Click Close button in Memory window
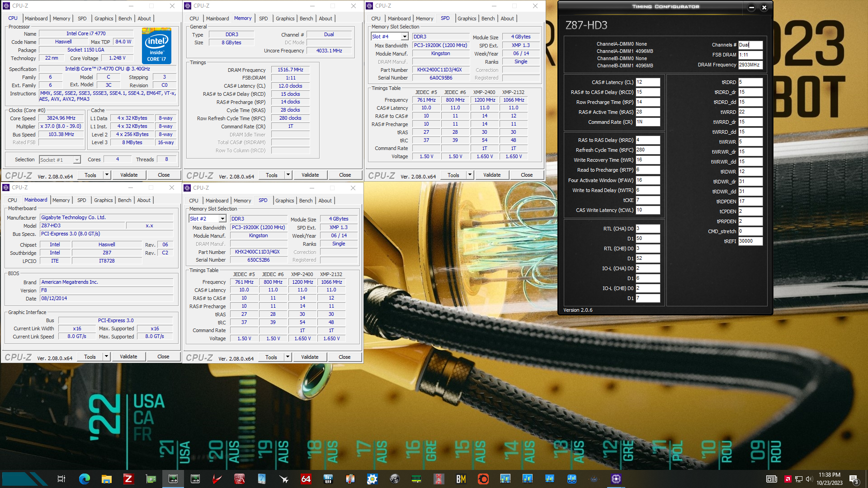Screen dimensions: 868x488 coord(345,175)
